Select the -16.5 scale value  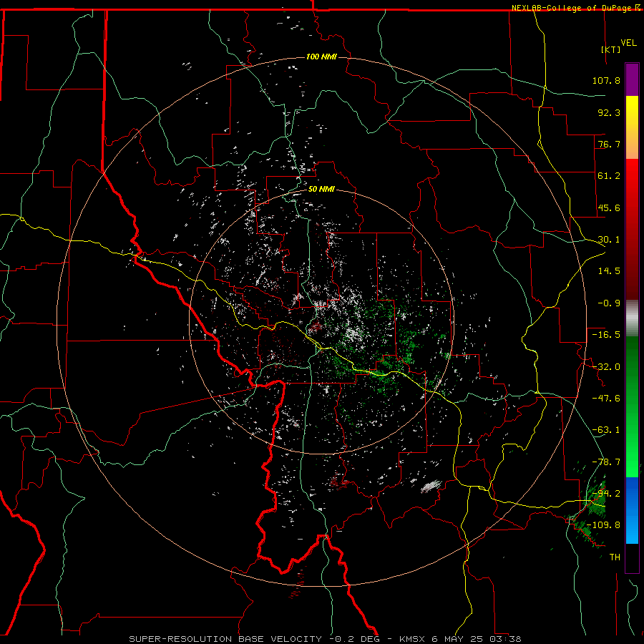tap(606, 335)
